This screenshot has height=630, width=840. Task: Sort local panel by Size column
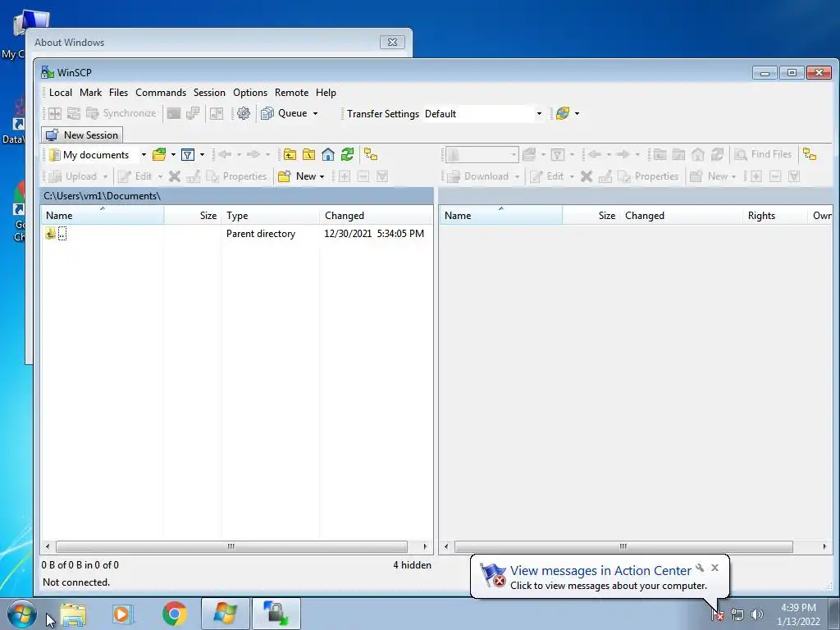pyautogui.click(x=192, y=216)
